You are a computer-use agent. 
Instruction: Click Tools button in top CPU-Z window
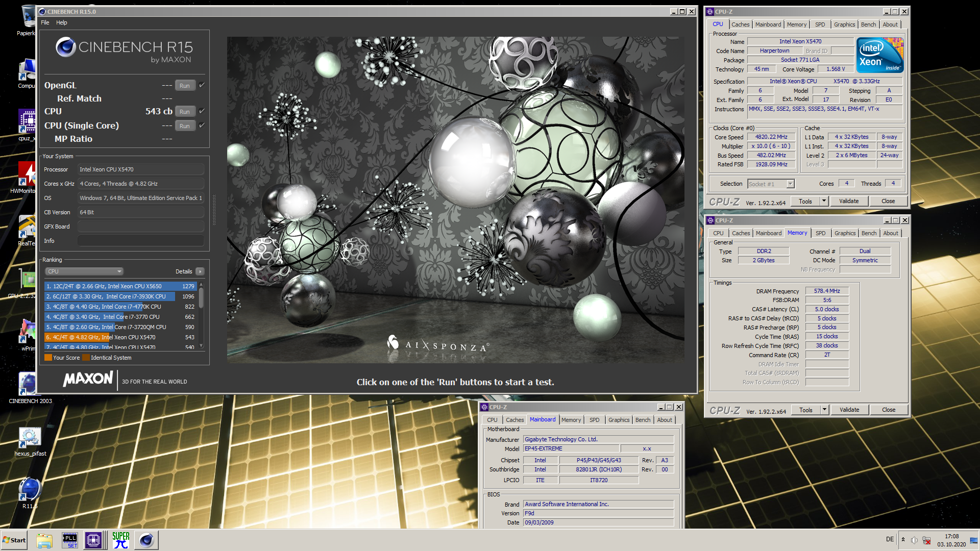click(805, 201)
